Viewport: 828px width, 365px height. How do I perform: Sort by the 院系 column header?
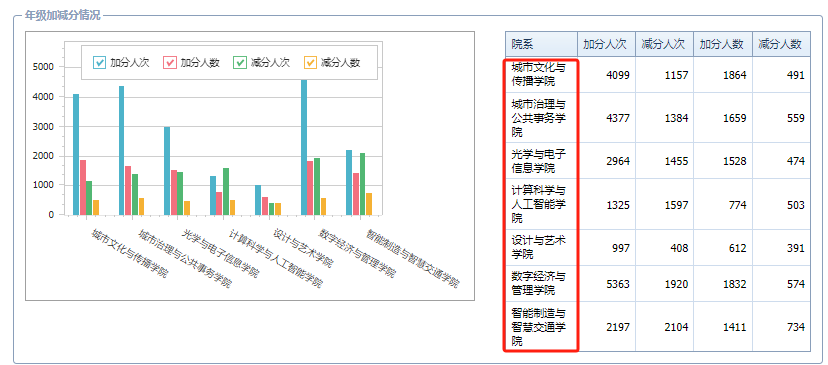coord(541,44)
